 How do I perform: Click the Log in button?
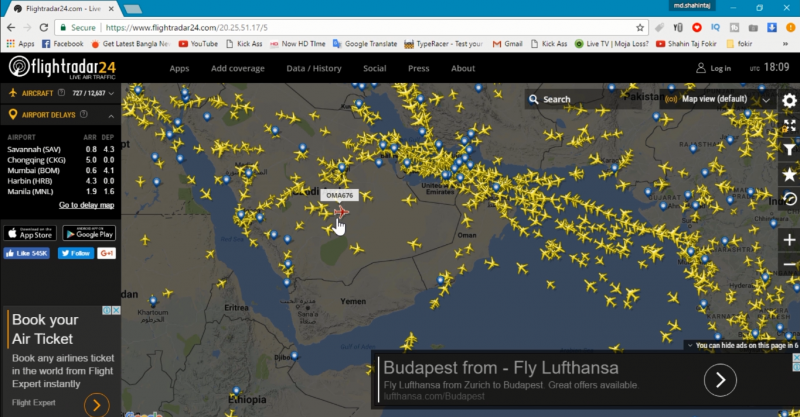click(x=714, y=68)
